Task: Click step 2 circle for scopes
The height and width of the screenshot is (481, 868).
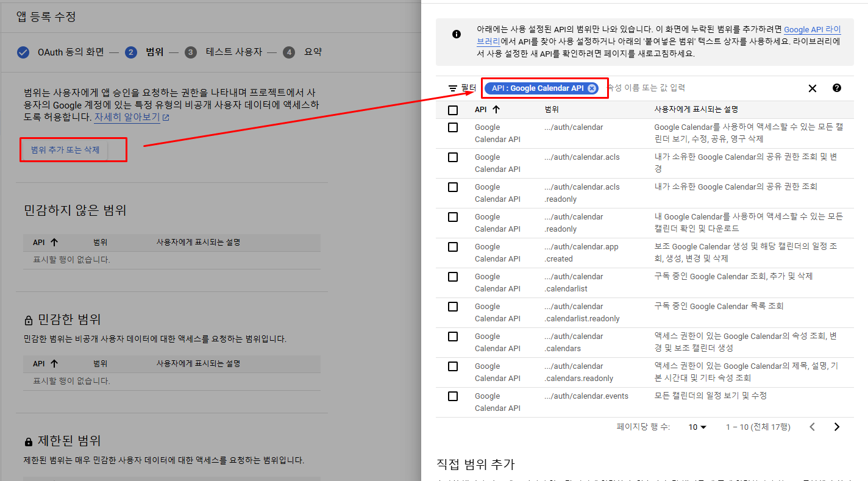Action: tap(130, 52)
